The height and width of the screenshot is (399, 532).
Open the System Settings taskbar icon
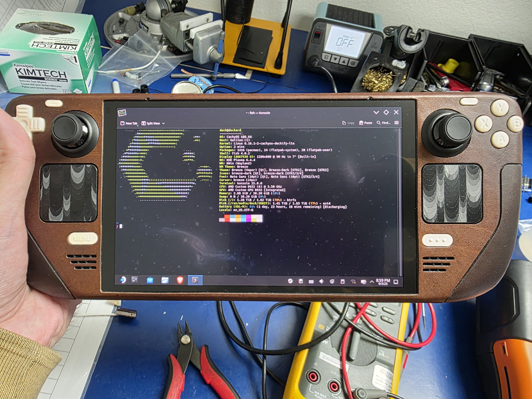point(135,279)
